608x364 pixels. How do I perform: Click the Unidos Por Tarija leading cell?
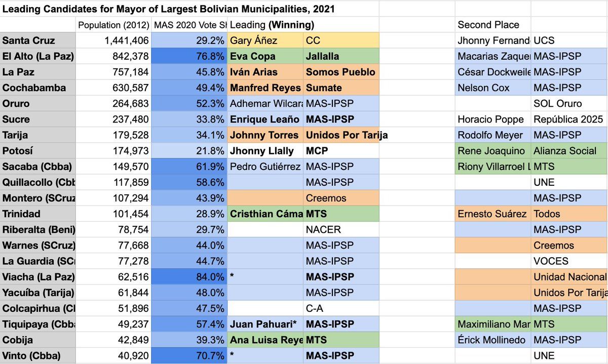tap(341, 135)
